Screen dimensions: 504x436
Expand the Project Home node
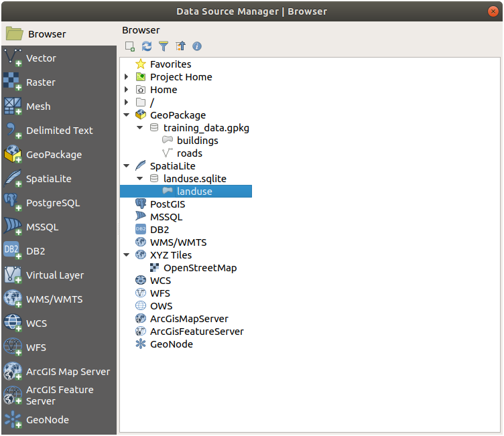click(126, 77)
